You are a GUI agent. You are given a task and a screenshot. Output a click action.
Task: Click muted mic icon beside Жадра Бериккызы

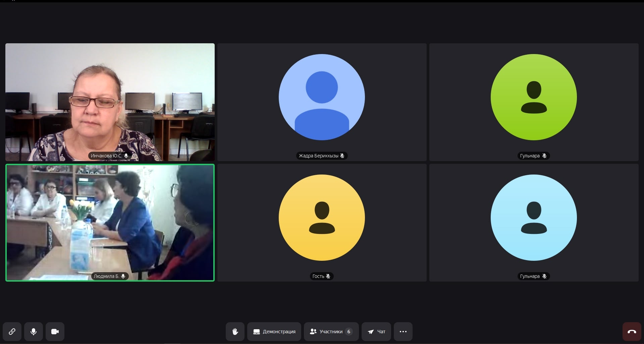click(342, 156)
